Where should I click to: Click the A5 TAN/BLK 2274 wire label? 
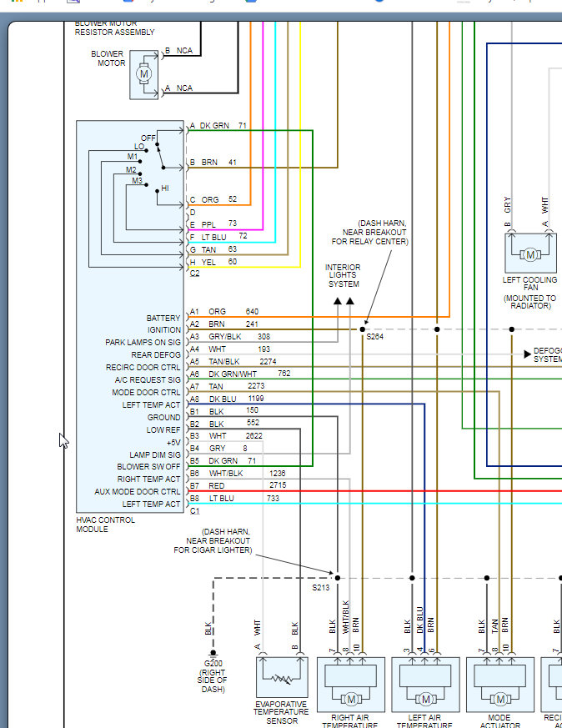tap(233, 361)
